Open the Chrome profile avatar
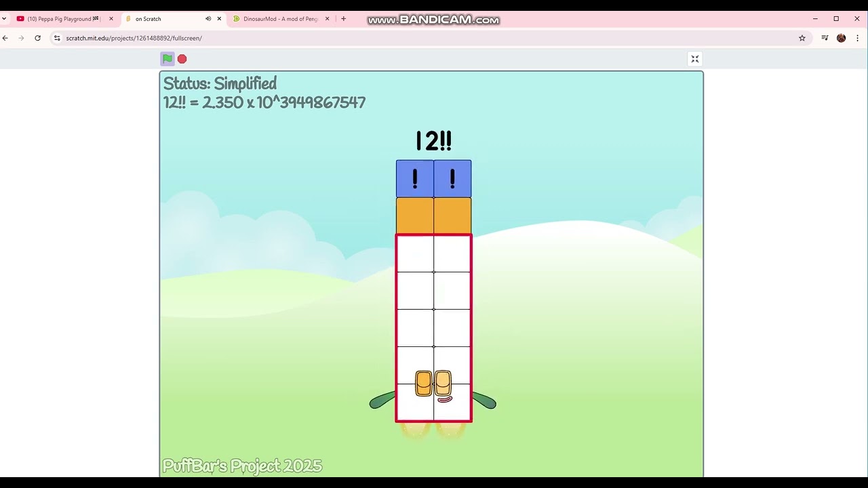 pyautogui.click(x=841, y=38)
